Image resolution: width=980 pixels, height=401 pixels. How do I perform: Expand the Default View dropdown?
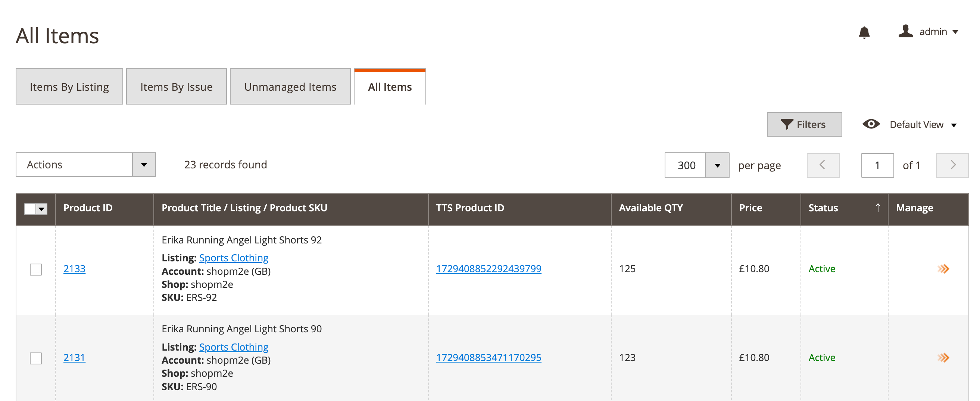tap(954, 125)
